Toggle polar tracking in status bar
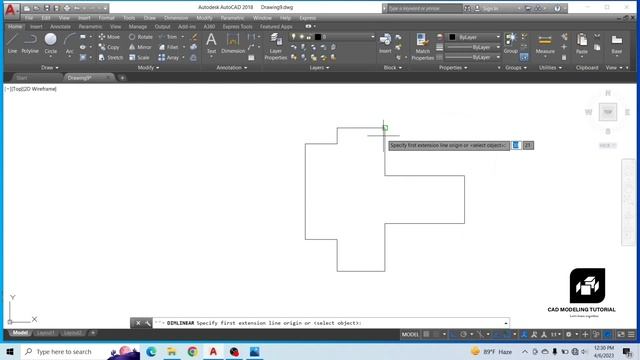Screen dimensions: 640x360 [464, 334]
